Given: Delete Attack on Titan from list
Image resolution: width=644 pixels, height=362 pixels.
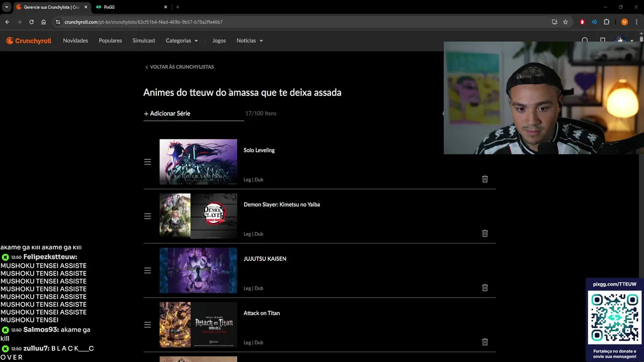Looking at the screenshot, I should [x=485, y=342].
